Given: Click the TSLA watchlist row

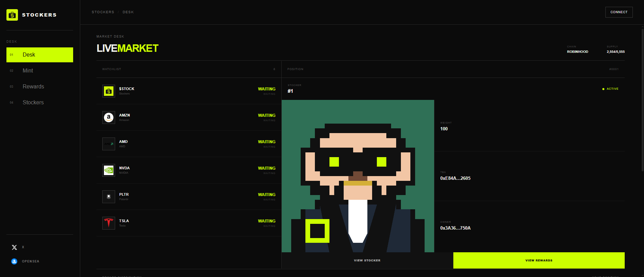Looking at the screenshot, I should coord(189,223).
